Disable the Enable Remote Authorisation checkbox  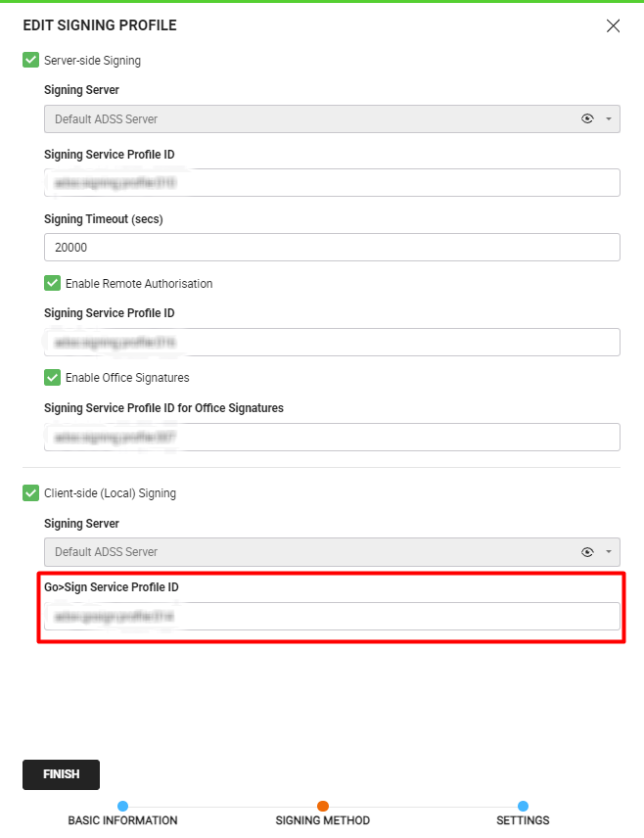tap(53, 284)
